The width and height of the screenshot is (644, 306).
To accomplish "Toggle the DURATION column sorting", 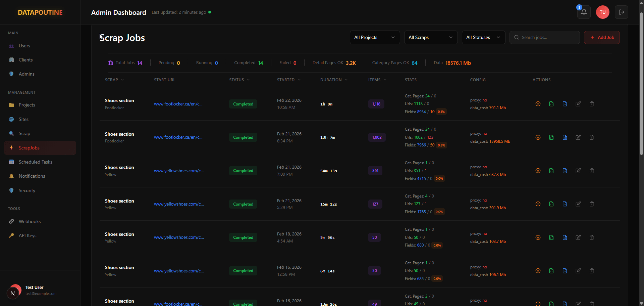I will 346,80.
